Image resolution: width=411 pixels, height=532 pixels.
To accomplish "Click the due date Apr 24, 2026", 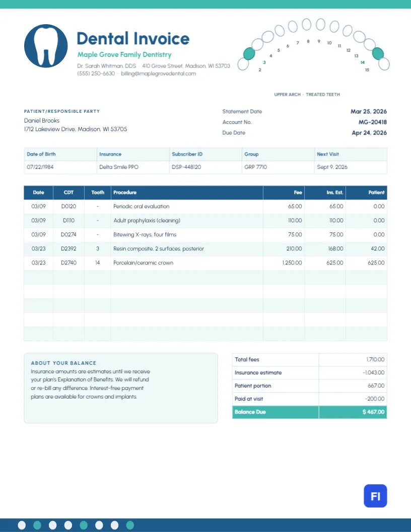I will pyautogui.click(x=369, y=132).
